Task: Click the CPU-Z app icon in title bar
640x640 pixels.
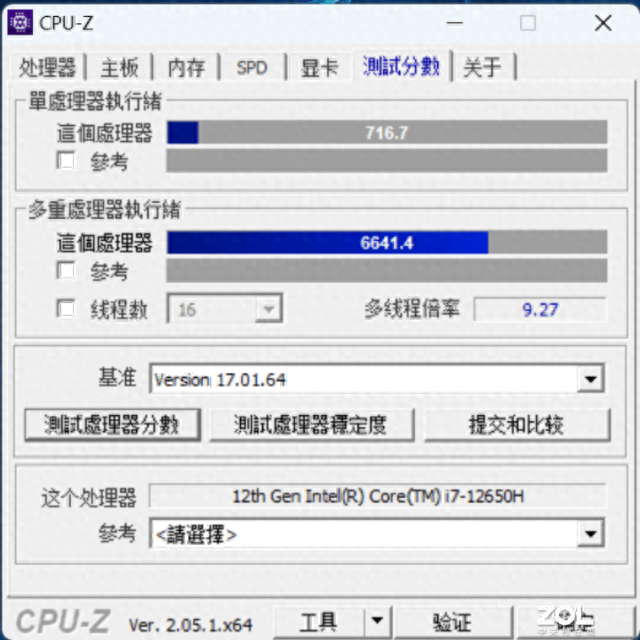Action: pos(20,22)
